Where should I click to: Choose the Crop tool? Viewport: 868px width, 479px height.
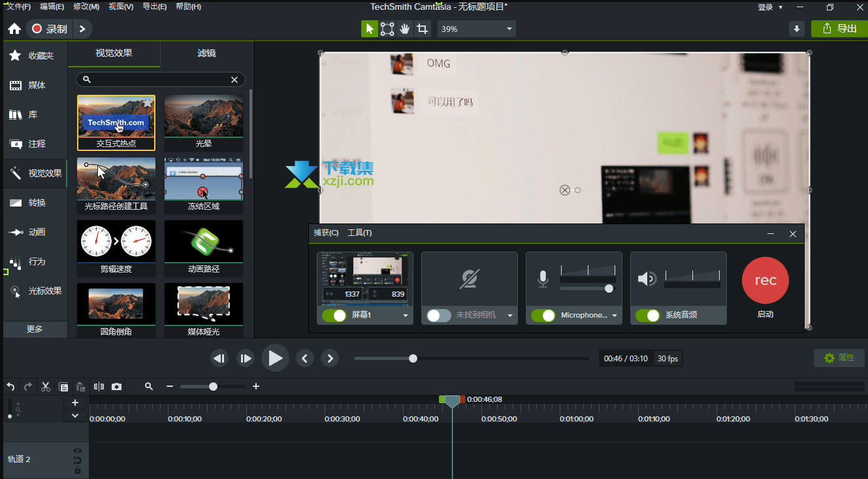423,29
